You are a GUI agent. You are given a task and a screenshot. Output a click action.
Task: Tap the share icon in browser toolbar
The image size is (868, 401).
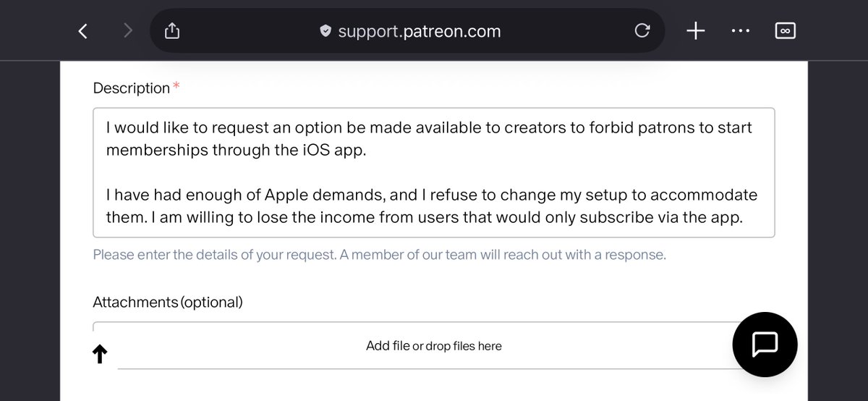click(171, 30)
